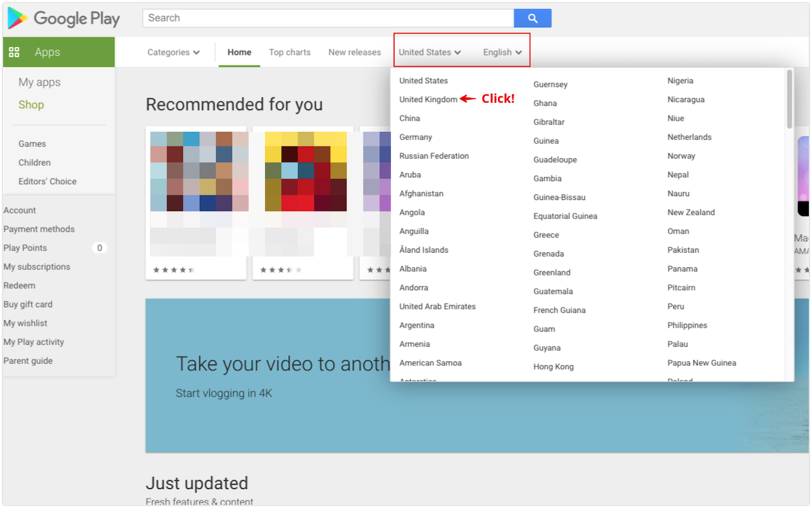Image resolution: width=812 pixels, height=508 pixels.
Task: Pick Greece from the country list
Action: click(546, 235)
